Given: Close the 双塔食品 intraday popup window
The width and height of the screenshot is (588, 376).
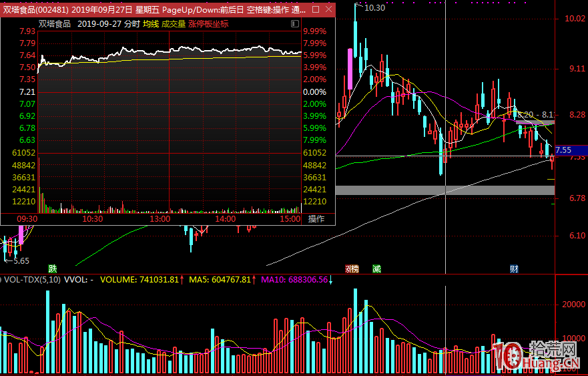Looking at the screenshot, I should pyautogui.click(x=328, y=9).
